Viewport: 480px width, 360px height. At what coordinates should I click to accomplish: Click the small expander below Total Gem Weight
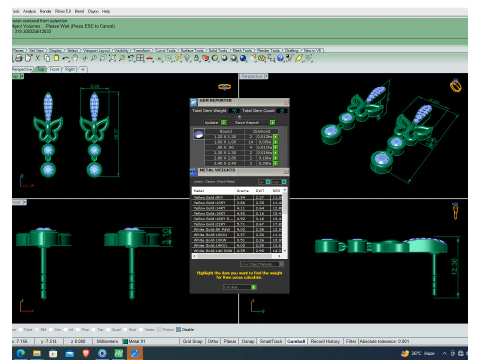(239, 117)
